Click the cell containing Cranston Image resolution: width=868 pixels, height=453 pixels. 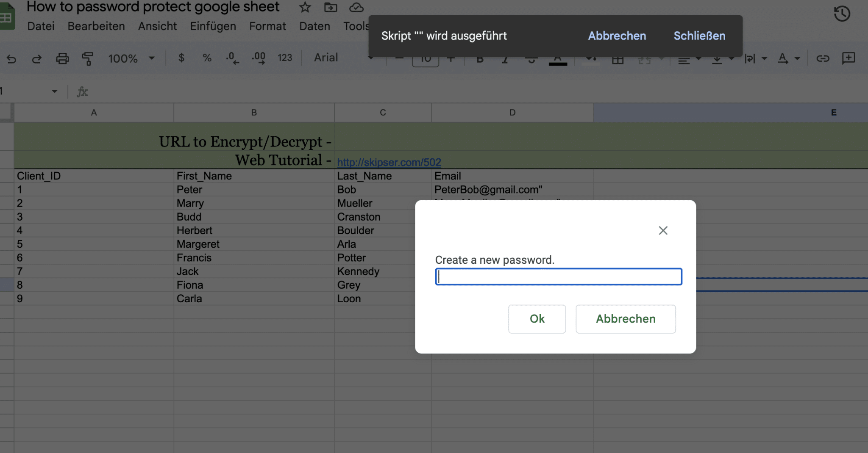(x=375, y=217)
